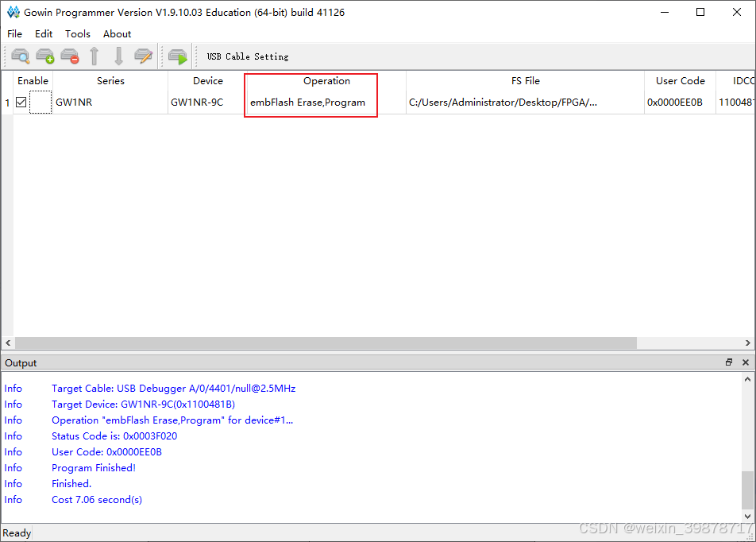Select the GW1NR series cell
The image size is (756, 542).
point(110,103)
